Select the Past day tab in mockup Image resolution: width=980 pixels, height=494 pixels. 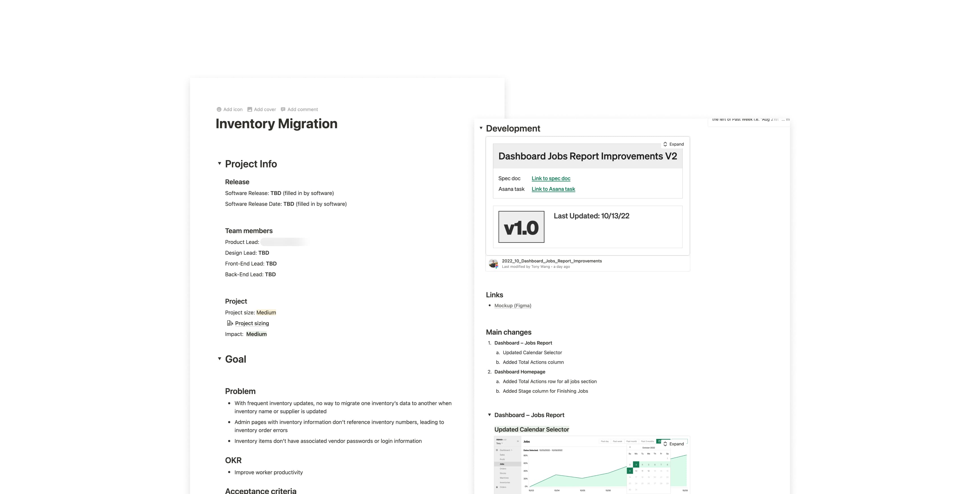(x=604, y=441)
